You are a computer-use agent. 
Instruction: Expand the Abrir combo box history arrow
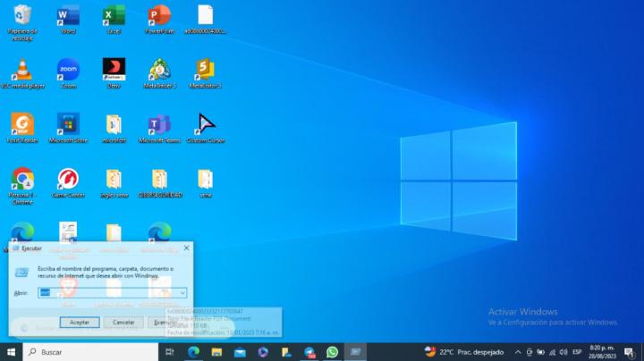(x=182, y=293)
